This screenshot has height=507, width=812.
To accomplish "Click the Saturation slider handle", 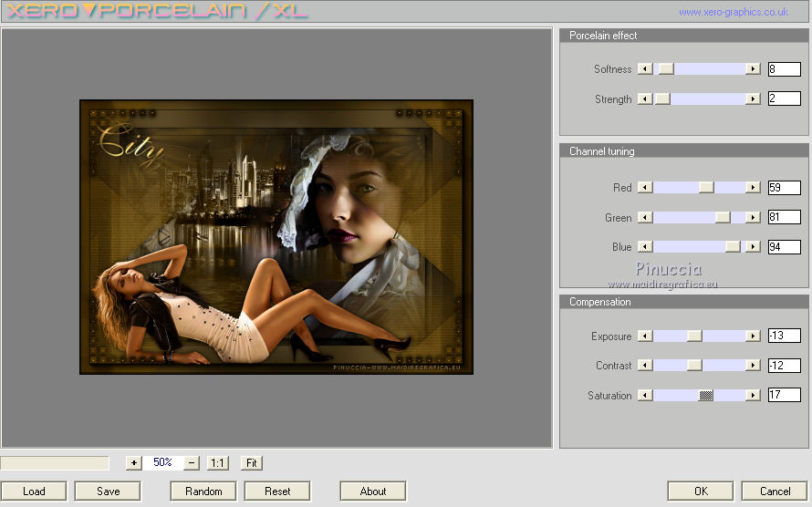I will [706, 396].
